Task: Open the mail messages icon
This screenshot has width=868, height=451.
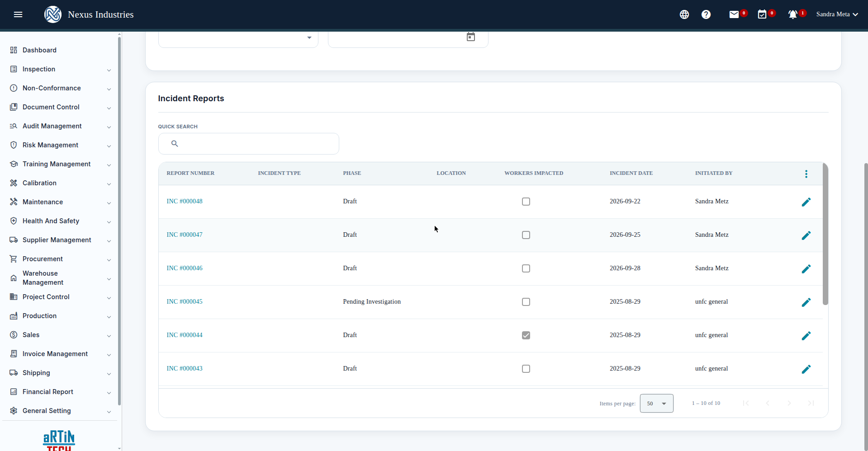Action: (734, 14)
